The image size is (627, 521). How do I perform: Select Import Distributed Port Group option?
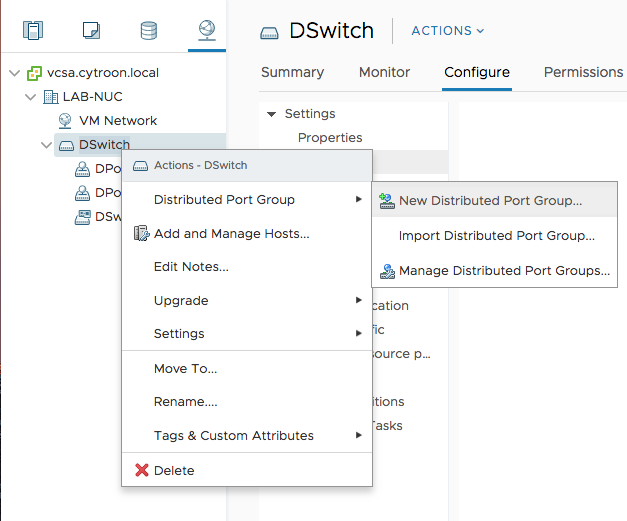(494, 236)
